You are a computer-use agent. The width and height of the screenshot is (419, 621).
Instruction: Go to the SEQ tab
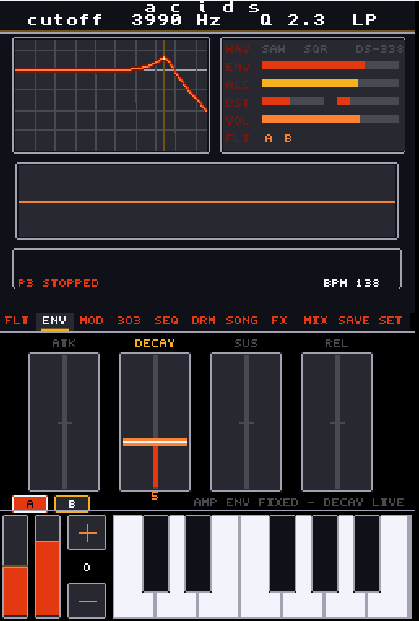[166, 320]
